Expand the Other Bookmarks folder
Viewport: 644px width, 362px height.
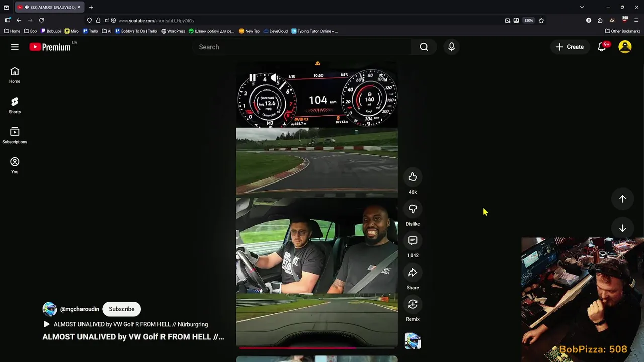[x=622, y=31]
